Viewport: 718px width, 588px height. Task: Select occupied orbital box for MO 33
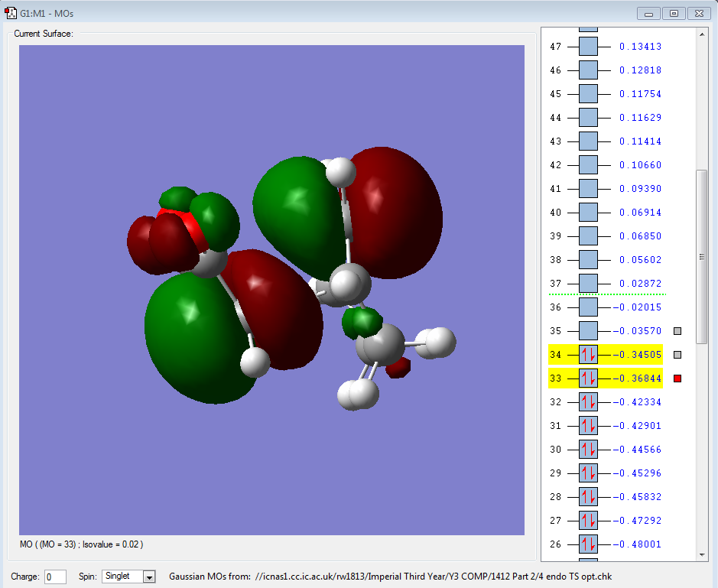(x=588, y=378)
